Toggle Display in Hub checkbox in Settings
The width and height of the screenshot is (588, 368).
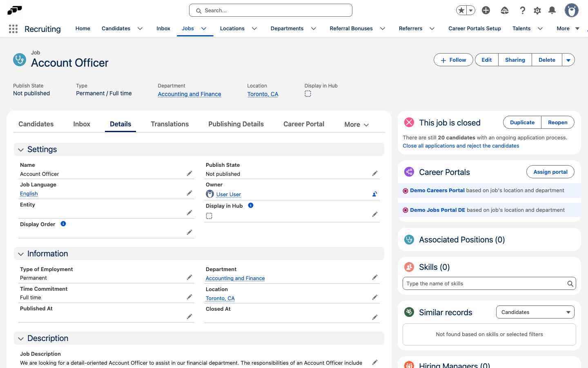pos(209,216)
